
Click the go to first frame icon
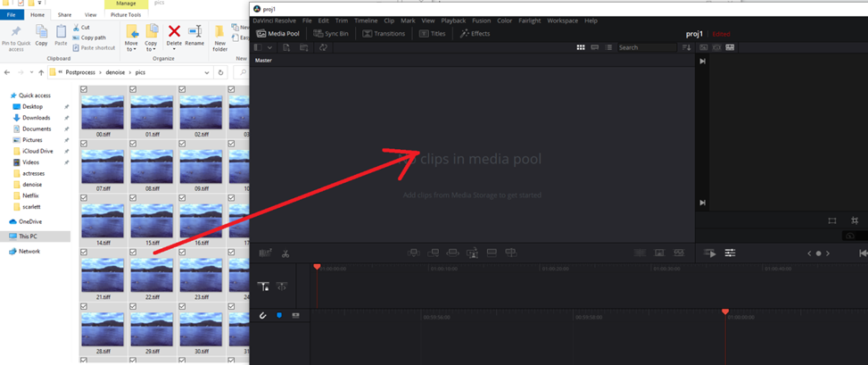point(863,253)
